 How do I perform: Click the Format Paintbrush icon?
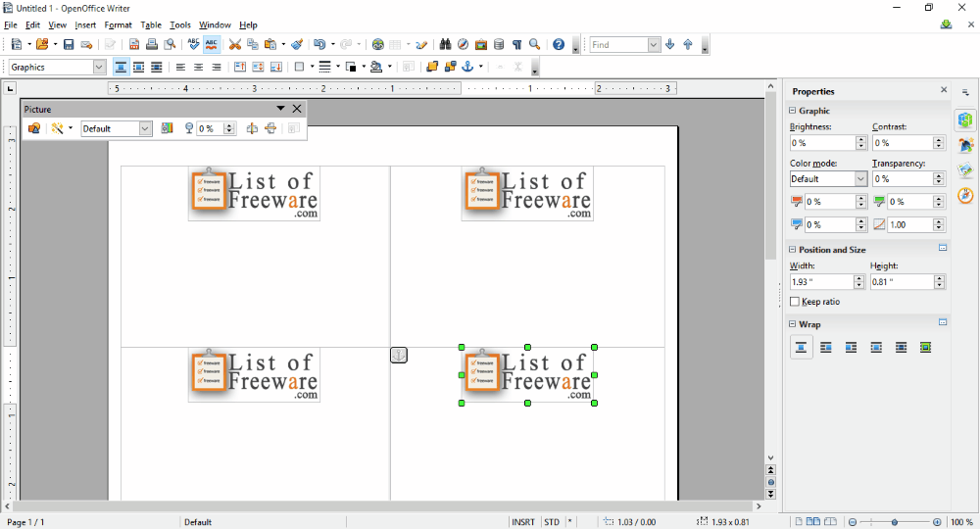[x=298, y=44]
